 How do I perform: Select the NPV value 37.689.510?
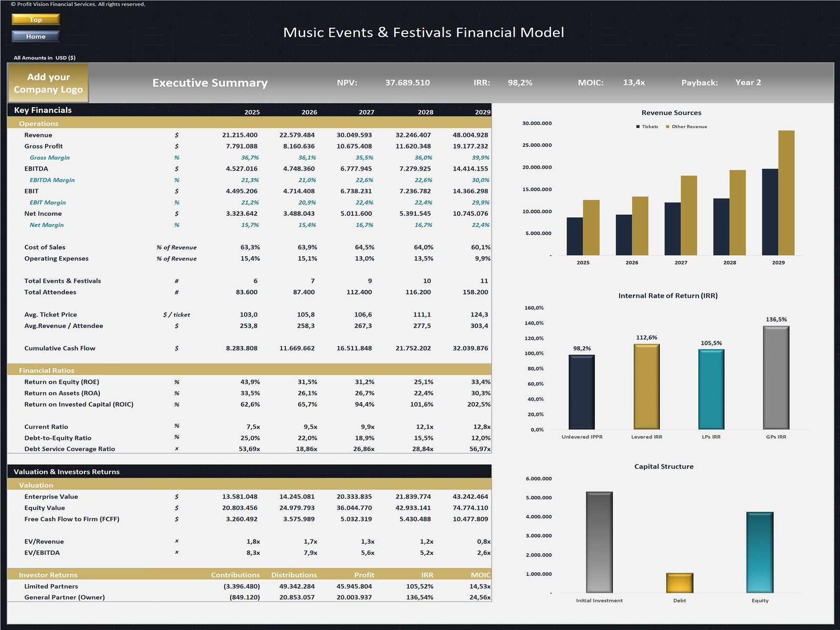pos(407,82)
